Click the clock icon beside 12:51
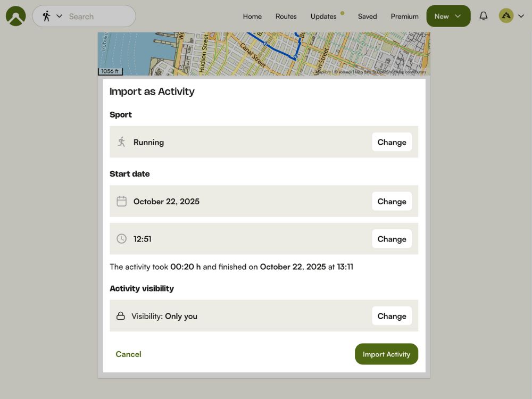The image size is (532, 399). click(122, 239)
